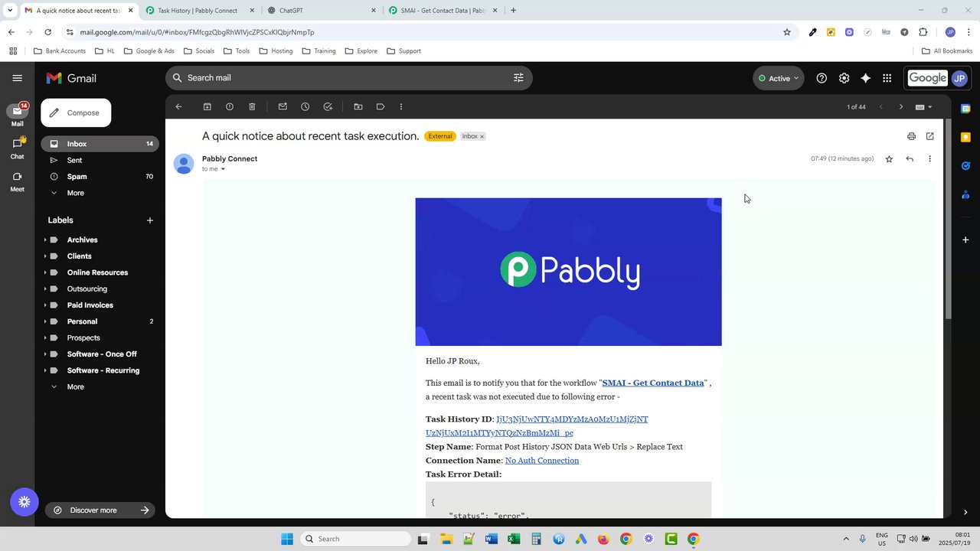Open SMAI - Get Contact Data link
The image size is (980, 551).
coord(653,383)
